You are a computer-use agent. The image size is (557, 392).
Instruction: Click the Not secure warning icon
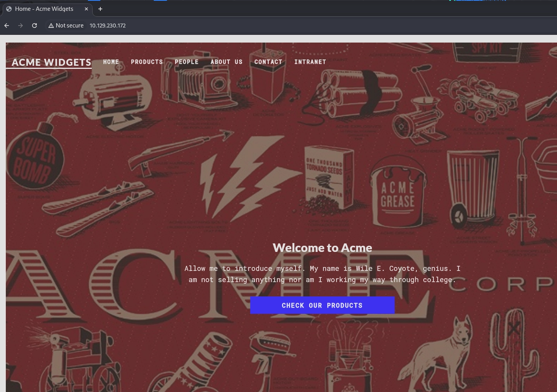[x=51, y=26]
